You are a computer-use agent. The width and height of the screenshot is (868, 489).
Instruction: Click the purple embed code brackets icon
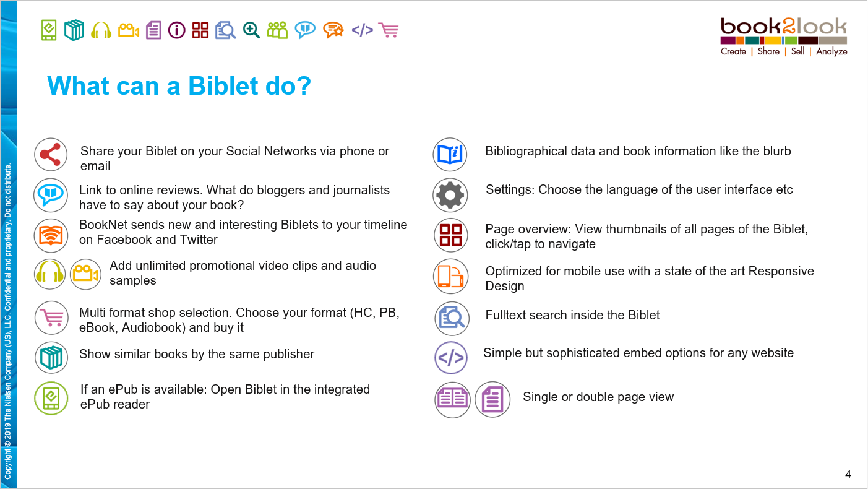tap(451, 358)
